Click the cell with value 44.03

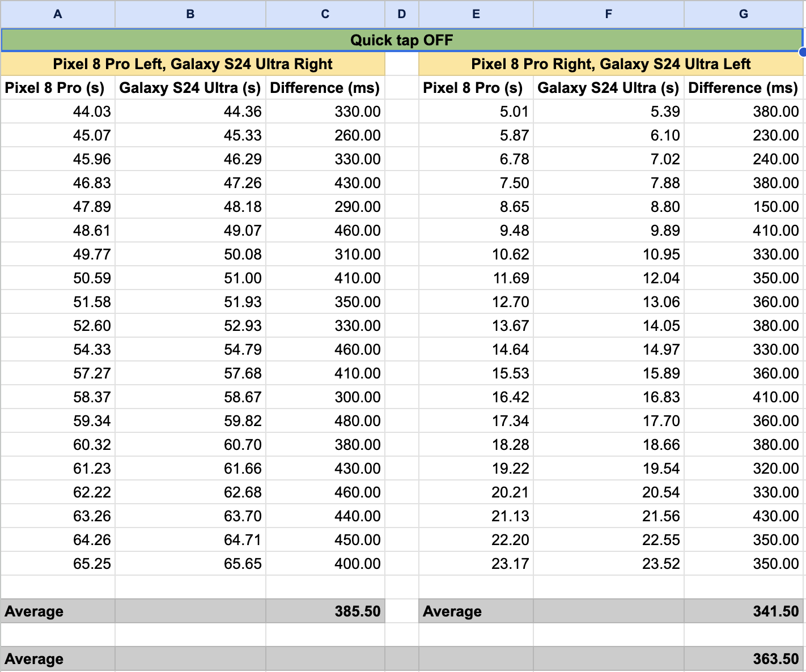[58, 112]
